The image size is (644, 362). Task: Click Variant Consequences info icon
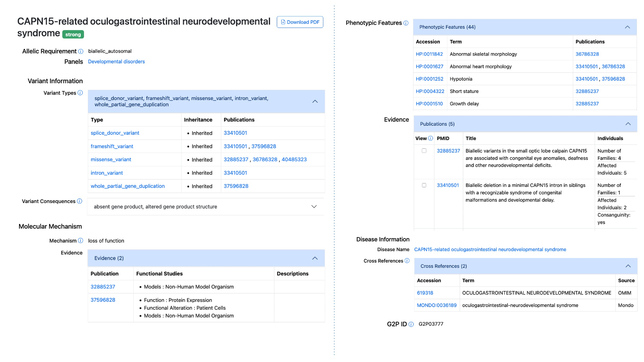[80, 201]
